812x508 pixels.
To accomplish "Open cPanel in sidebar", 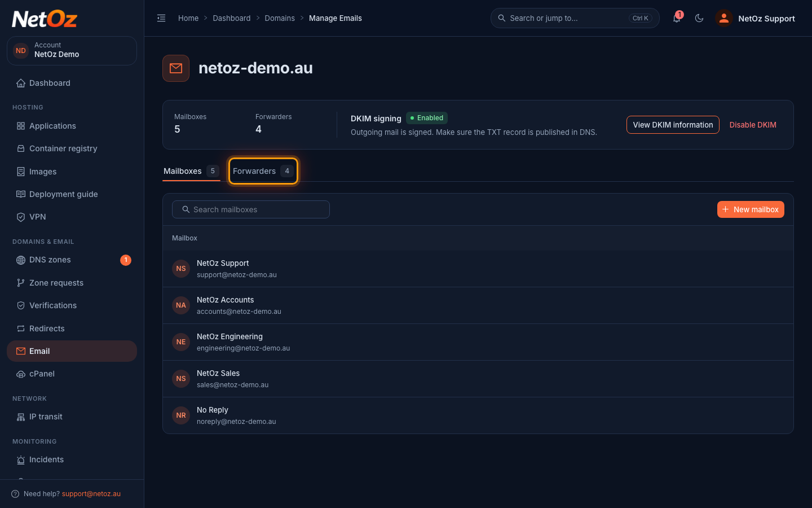I will coord(72,374).
